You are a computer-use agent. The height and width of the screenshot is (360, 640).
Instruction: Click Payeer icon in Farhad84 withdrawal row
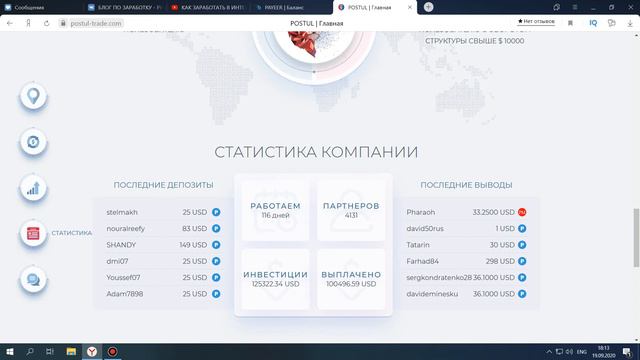coord(522,261)
